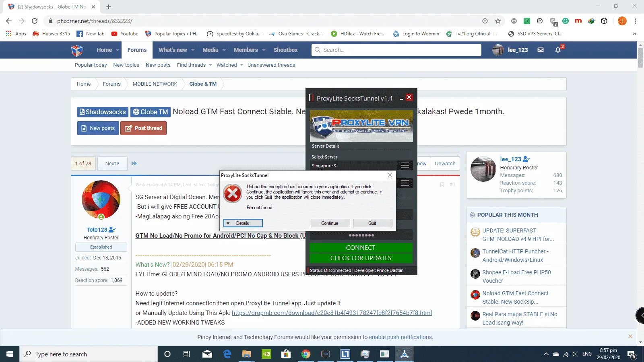Open the alerts bell icon in the navbar
Screen dimensions: 644x362
point(558,50)
